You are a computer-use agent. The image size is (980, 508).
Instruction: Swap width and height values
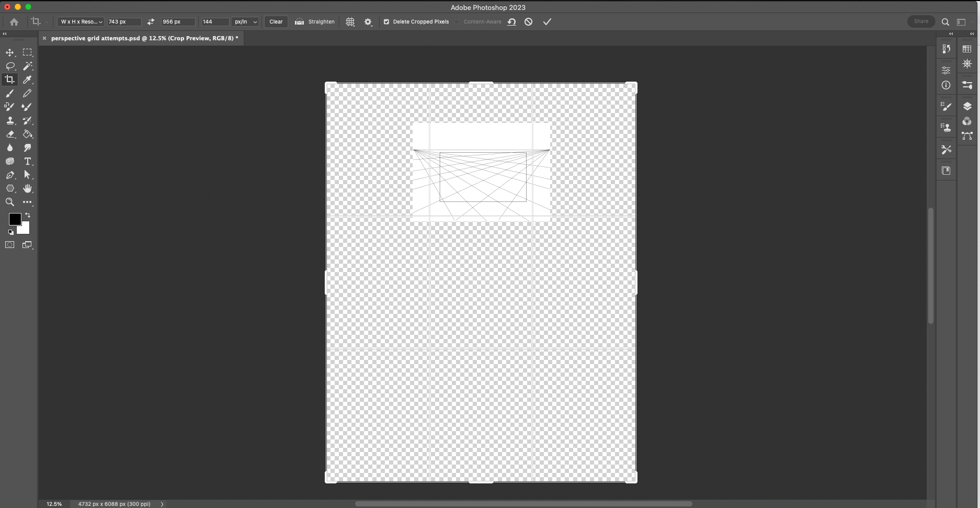[151, 22]
